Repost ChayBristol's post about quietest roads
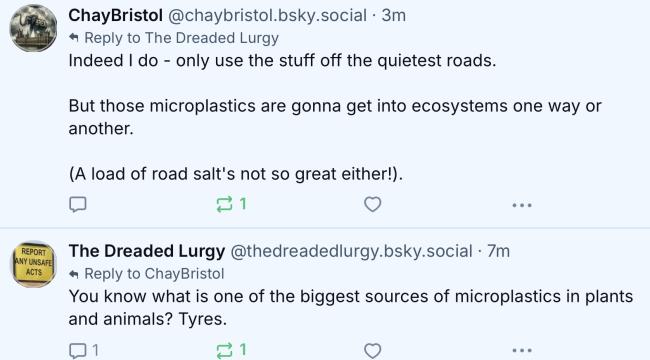 [x=231, y=204]
